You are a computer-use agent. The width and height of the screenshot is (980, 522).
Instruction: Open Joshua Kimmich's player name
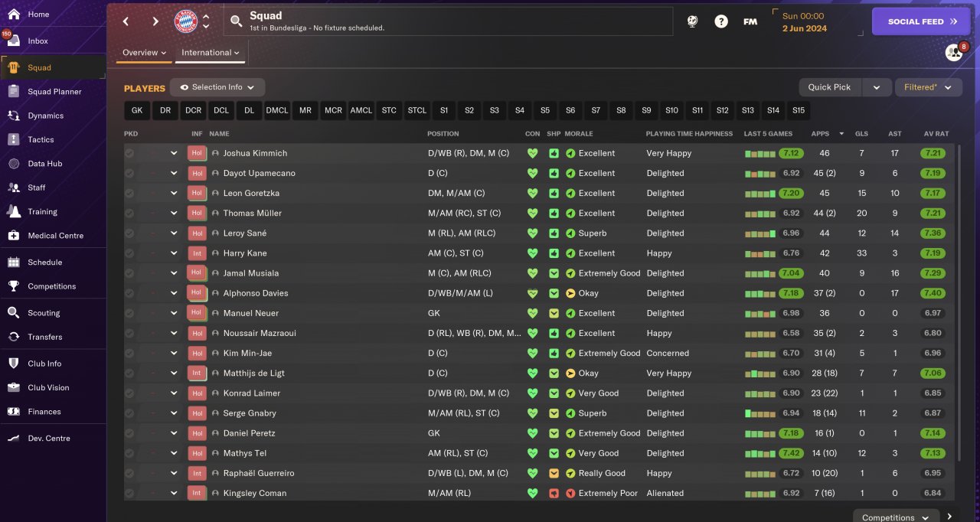tap(255, 153)
